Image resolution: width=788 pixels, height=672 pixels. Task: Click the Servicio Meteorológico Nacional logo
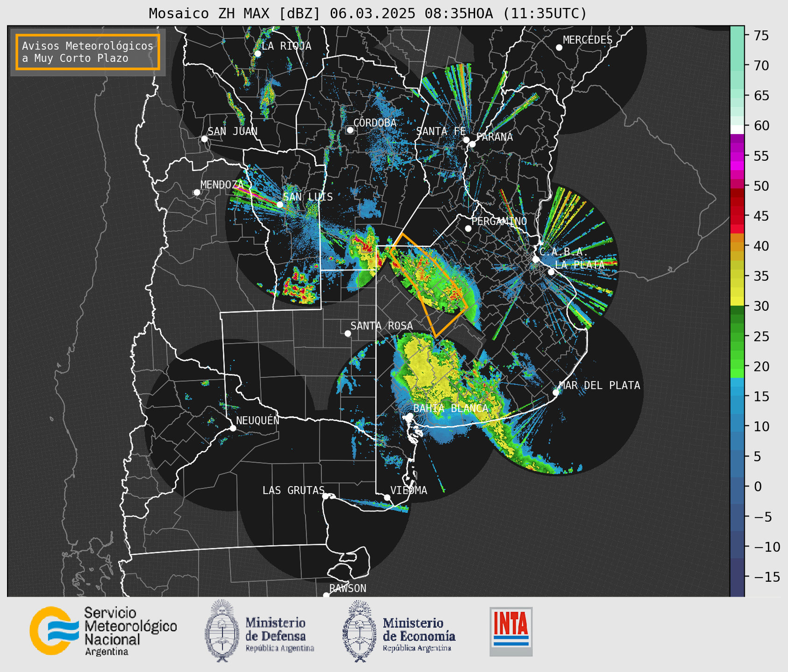103,631
